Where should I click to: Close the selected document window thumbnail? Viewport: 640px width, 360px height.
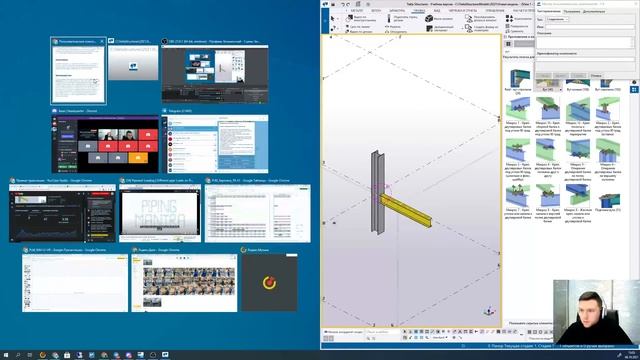coord(102,41)
